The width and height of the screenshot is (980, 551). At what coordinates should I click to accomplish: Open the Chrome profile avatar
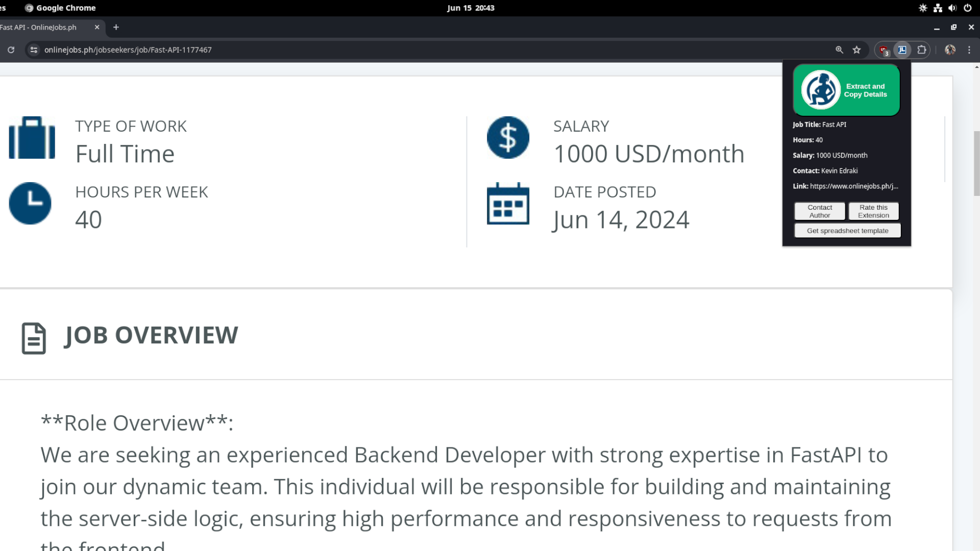(950, 50)
